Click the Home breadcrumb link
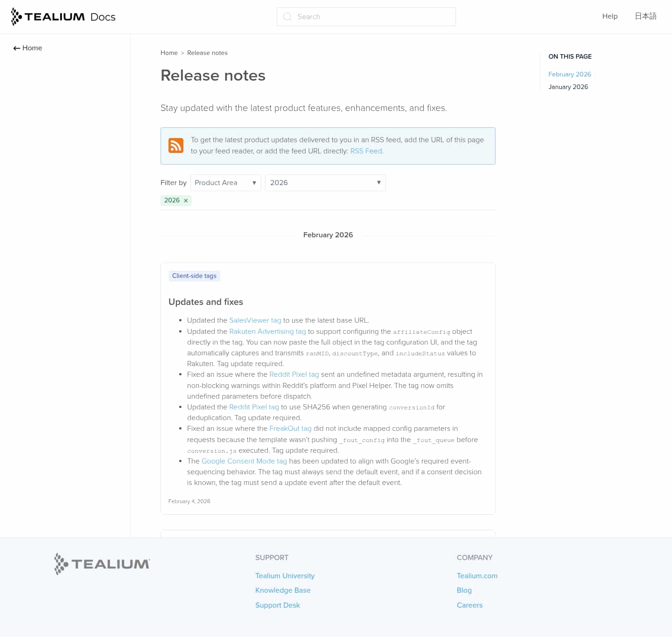The height and width of the screenshot is (637, 672). pos(169,53)
